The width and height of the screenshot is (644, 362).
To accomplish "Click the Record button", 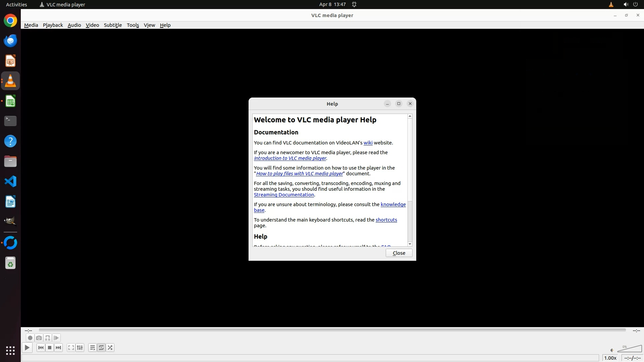I will pos(30,338).
